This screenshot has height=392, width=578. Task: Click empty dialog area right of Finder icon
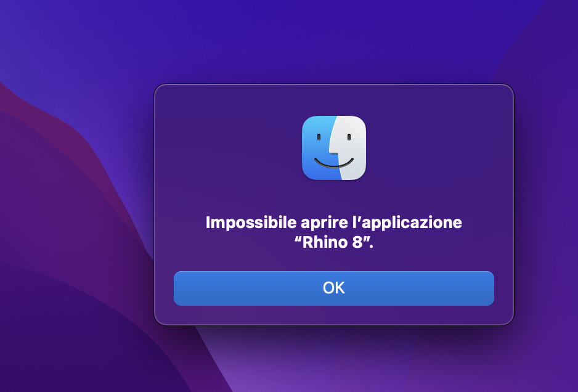coord(439,147)
